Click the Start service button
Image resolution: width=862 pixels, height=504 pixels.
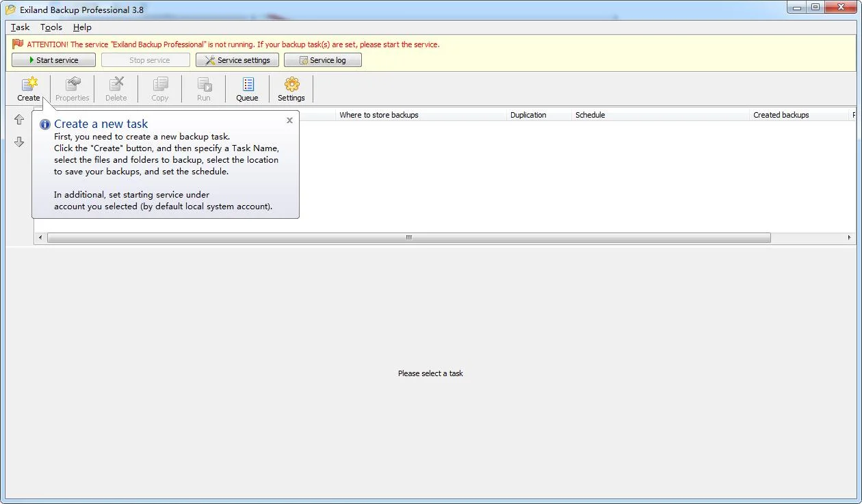53,60
